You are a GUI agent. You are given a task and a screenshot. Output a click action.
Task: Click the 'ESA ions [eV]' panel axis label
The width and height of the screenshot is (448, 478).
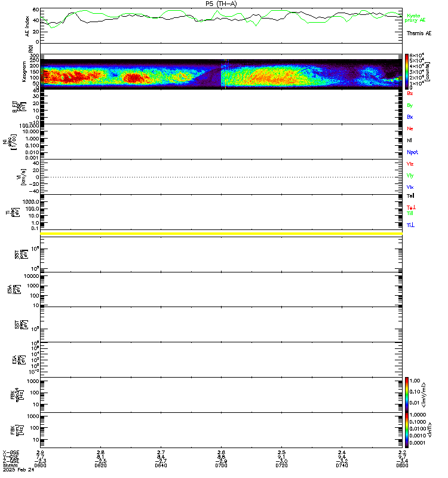click(x=14, y=289)
